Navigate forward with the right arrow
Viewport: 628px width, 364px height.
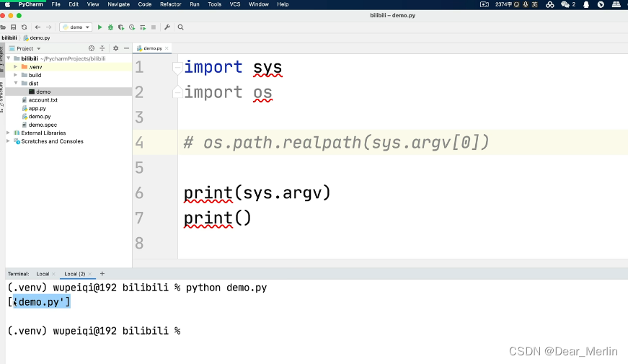48,27
